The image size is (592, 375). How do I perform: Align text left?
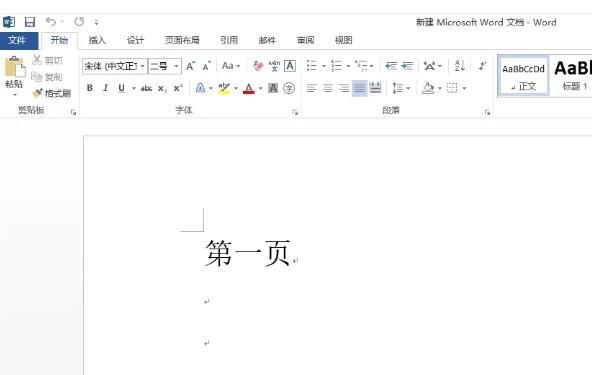point(311,88)
